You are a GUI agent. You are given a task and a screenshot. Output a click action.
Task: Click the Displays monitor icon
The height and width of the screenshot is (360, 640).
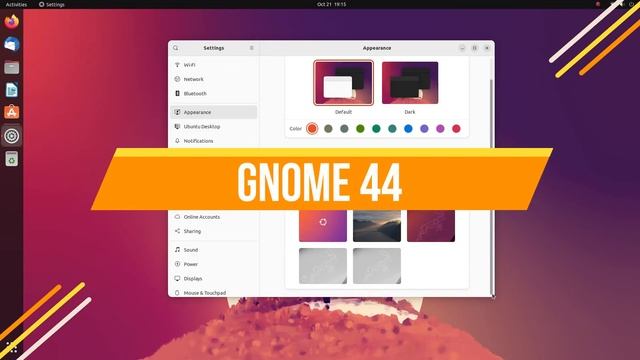click(x=177, y=278)
